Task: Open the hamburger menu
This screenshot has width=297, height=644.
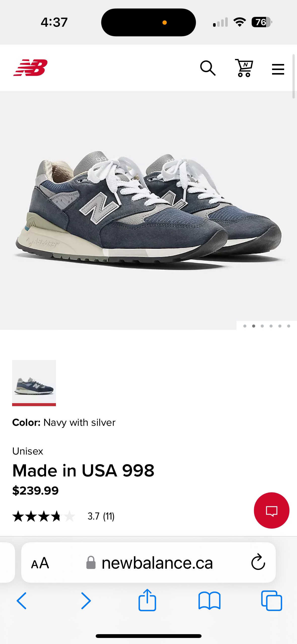Action: 278,69
